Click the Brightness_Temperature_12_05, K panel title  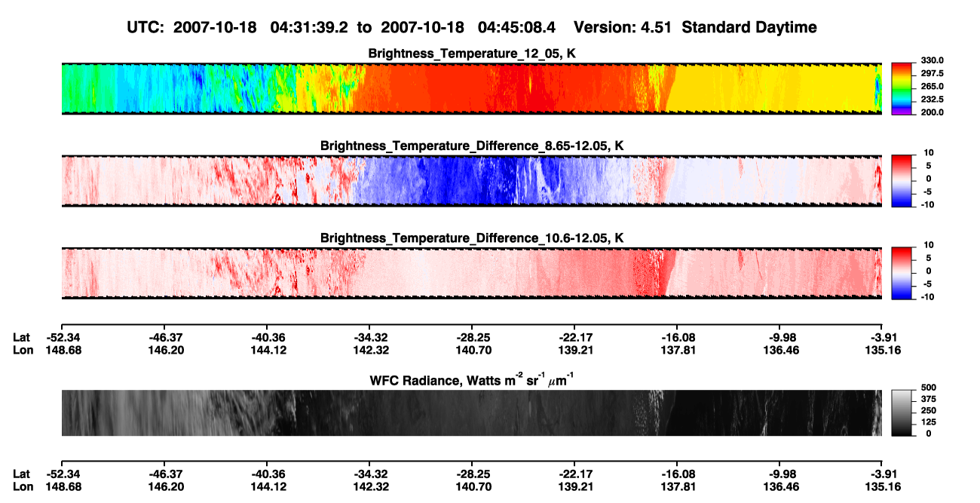(472, 54)
